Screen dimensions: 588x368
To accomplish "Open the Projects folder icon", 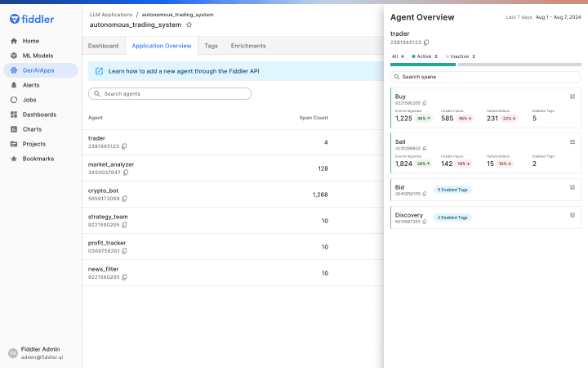I will pos(14,144).
